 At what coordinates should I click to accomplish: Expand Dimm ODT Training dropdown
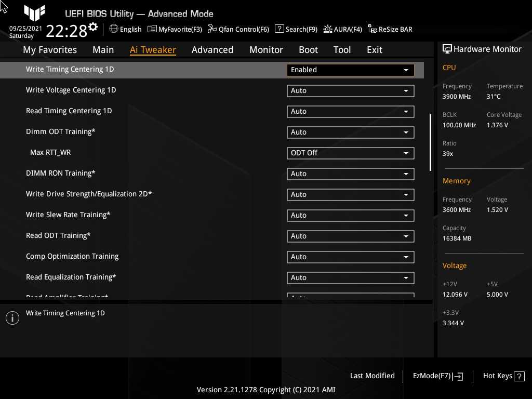(x=351, y=132)
